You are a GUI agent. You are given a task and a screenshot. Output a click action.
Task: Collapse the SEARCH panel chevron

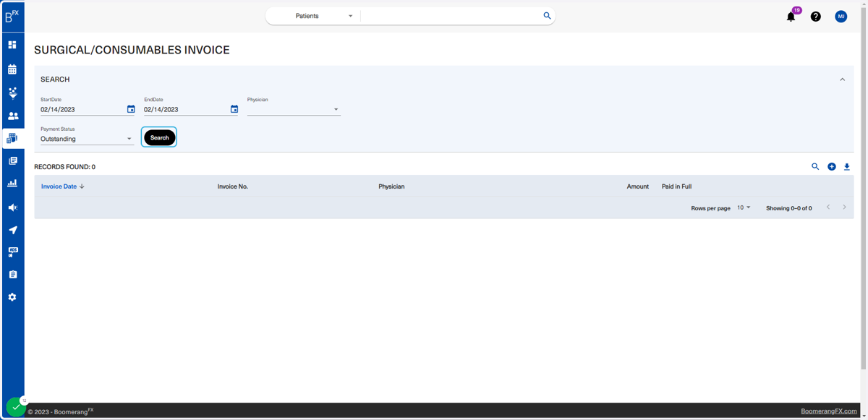[x=842, y=80]
